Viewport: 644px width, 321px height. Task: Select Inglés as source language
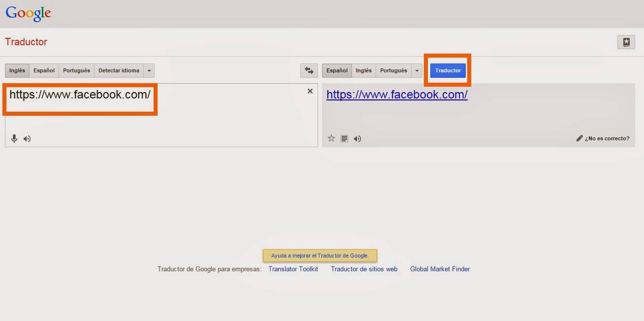click(17, 70)
